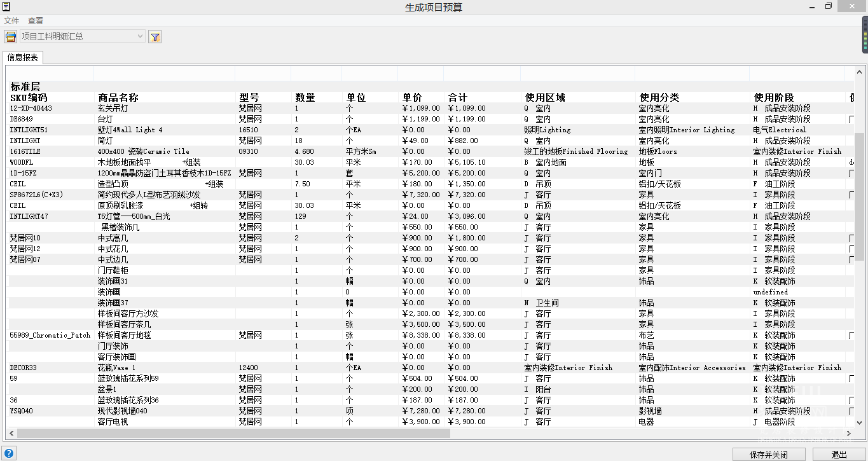Open the blue help question mark icon
This screenshot has height=461, width=868.
tap(9, 453)
